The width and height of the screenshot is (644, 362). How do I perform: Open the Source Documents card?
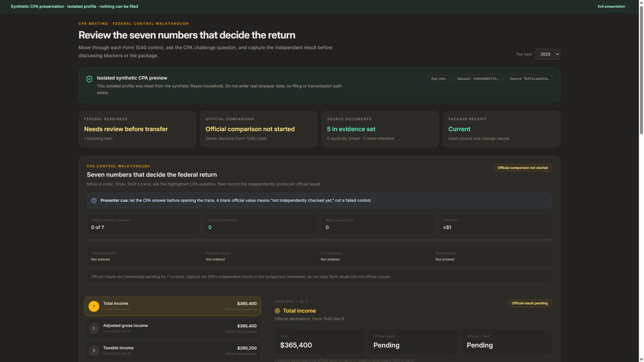(x=380, y=129)
